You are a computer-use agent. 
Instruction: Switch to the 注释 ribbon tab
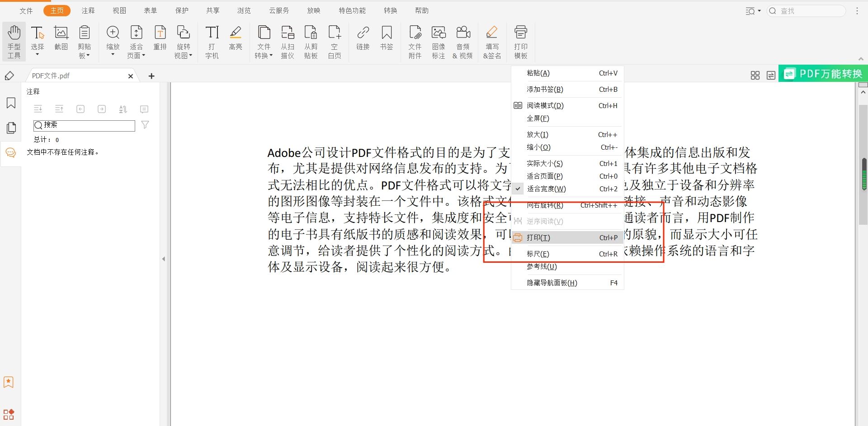(88, 10)
